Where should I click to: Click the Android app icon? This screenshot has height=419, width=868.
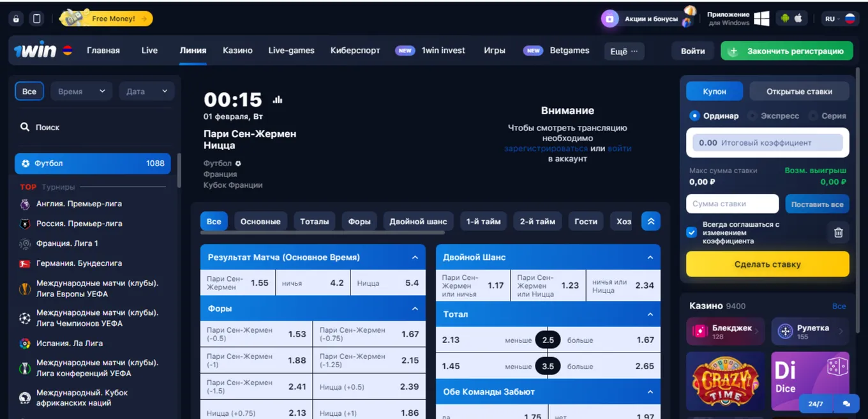tap(784, 19)
